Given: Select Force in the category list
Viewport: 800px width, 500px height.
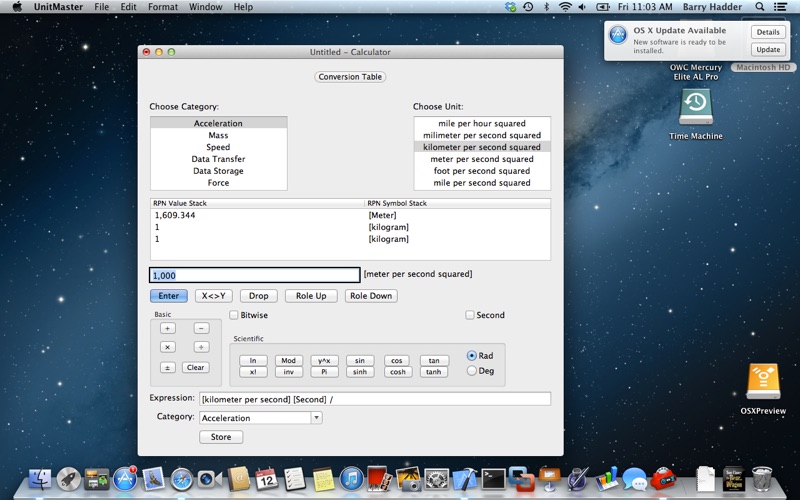Looking at the screenshot, I should click(218, 183).
